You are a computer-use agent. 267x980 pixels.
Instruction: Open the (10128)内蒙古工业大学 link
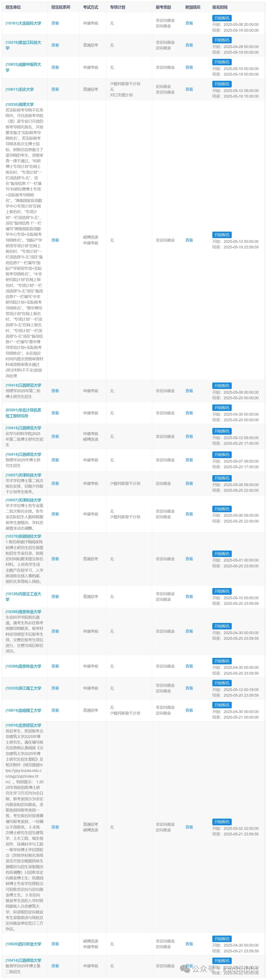[x=23, y=596]
